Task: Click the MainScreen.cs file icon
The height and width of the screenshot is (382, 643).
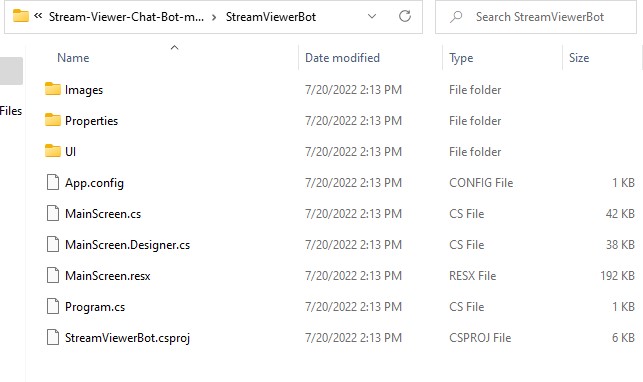Action: point(52,214)
